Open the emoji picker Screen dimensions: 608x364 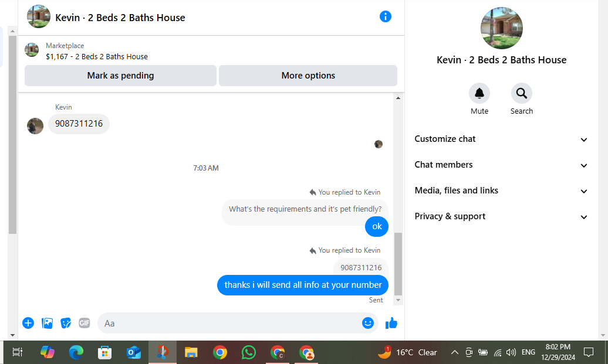[367, 322]
